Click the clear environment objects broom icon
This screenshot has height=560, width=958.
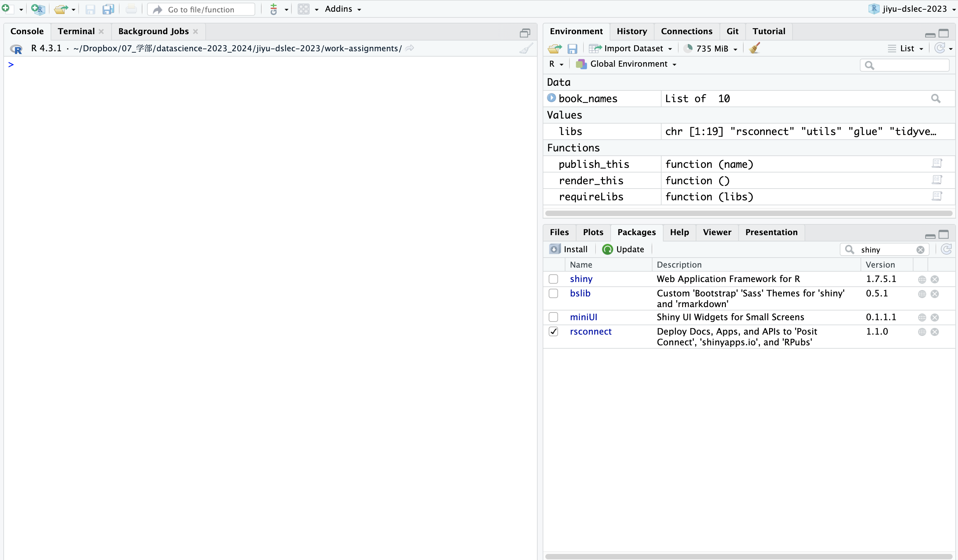754,48
